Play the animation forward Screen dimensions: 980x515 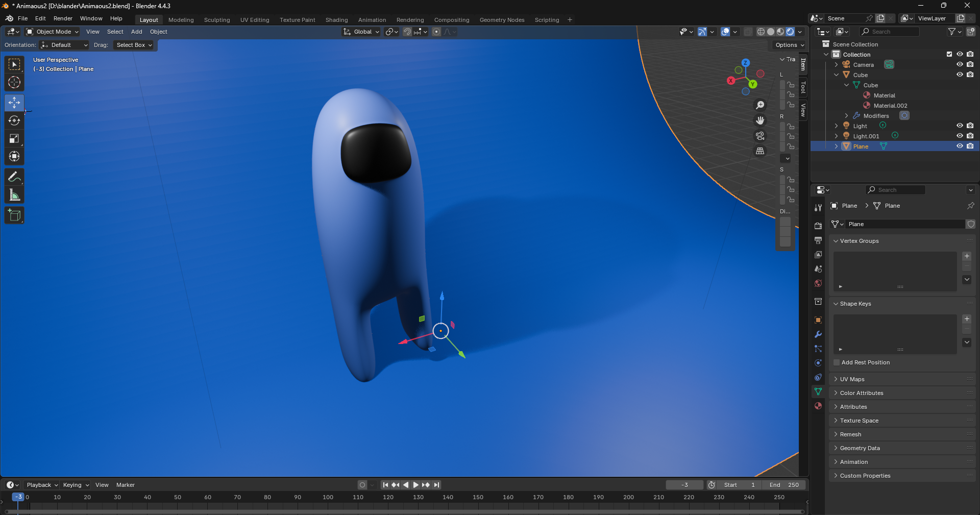[x=416, y=485]
